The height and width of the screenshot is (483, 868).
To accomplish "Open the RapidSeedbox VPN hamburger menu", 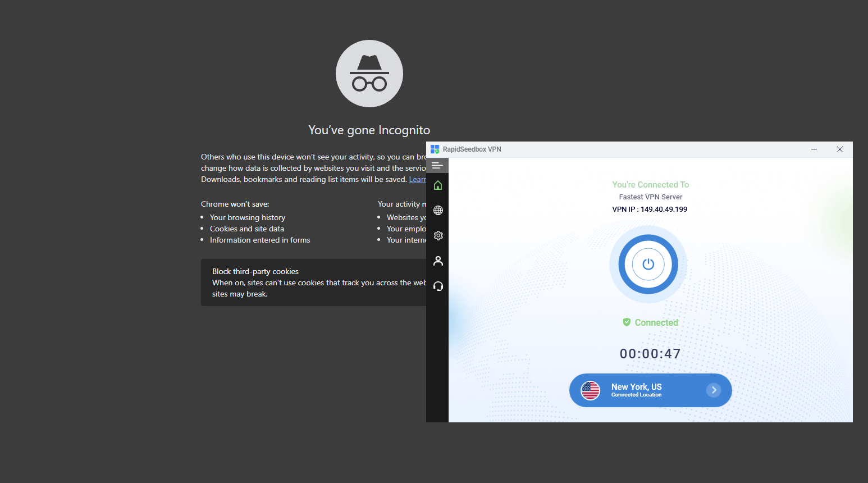I will [x=437, y=166].
